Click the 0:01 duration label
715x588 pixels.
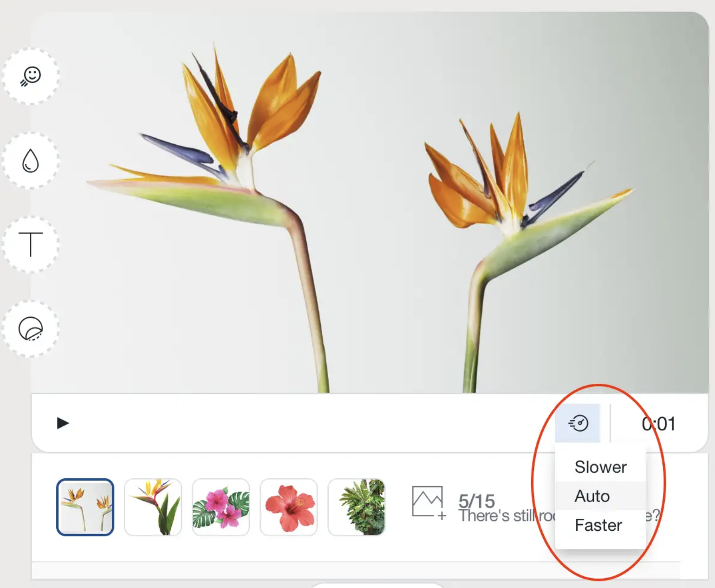[658, 424]
